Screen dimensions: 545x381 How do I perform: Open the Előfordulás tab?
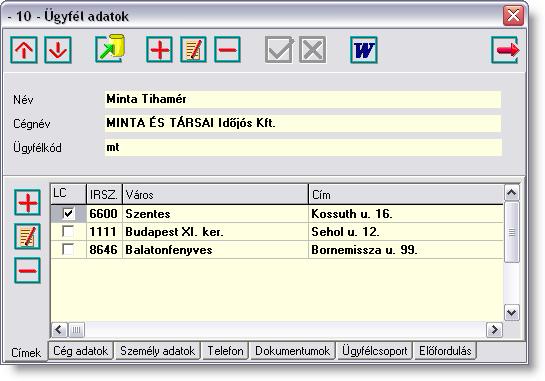click(445, 351)
